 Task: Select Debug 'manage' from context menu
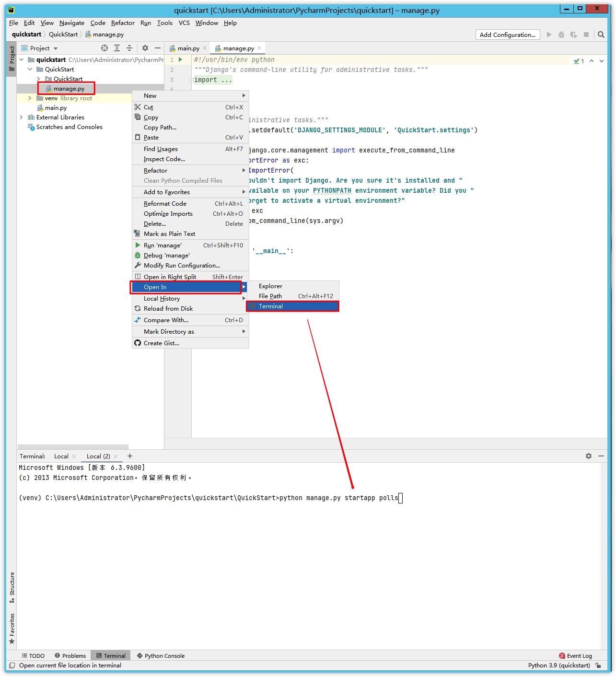coord(190,256)
